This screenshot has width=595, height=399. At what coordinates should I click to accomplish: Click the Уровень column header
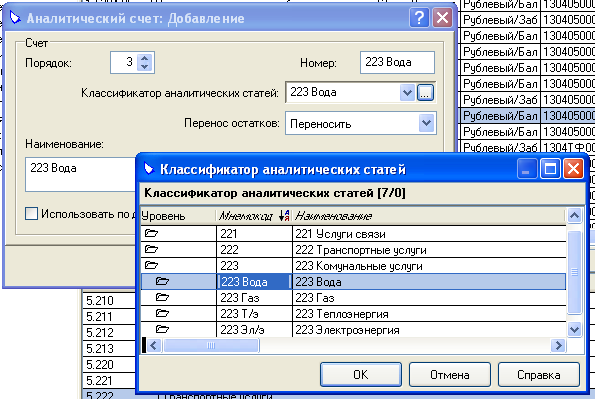tap(178, 216)
